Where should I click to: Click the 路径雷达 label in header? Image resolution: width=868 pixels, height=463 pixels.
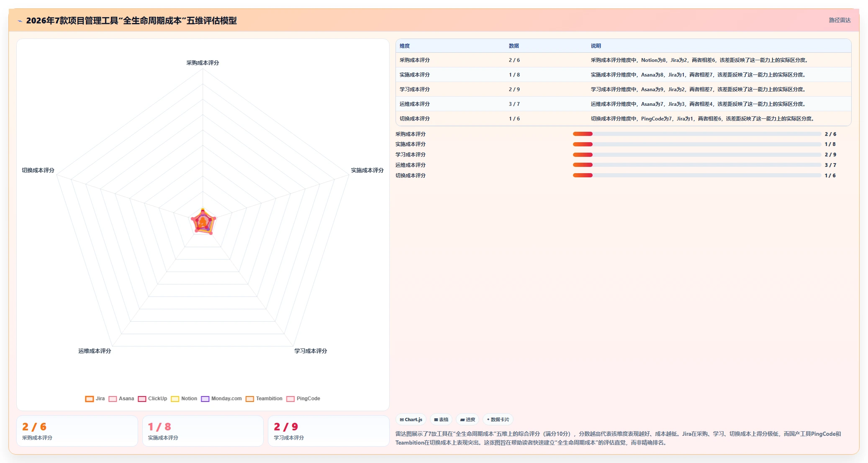coord(840,20)
